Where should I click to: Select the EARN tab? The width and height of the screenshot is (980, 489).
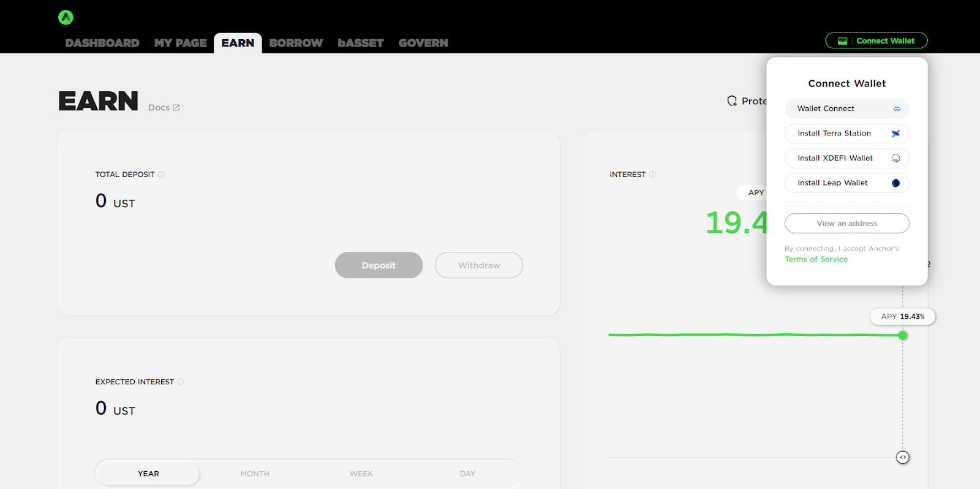click(x=238, y=43)
